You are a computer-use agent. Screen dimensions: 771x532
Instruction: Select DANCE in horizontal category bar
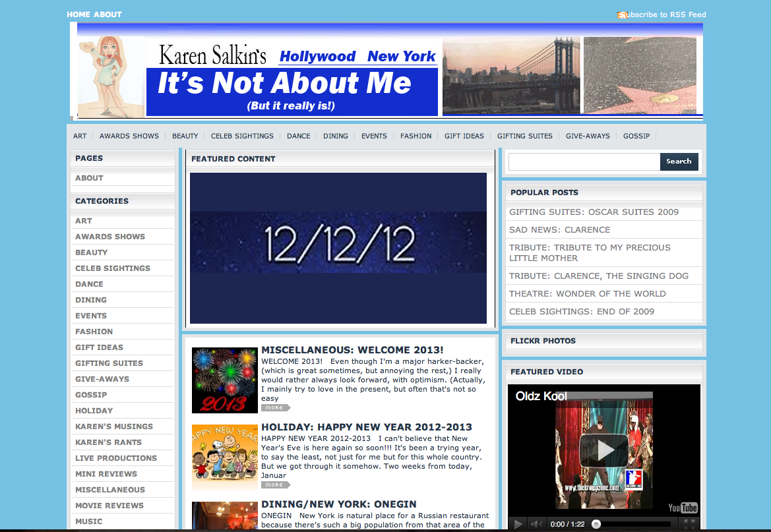point(299,136)
